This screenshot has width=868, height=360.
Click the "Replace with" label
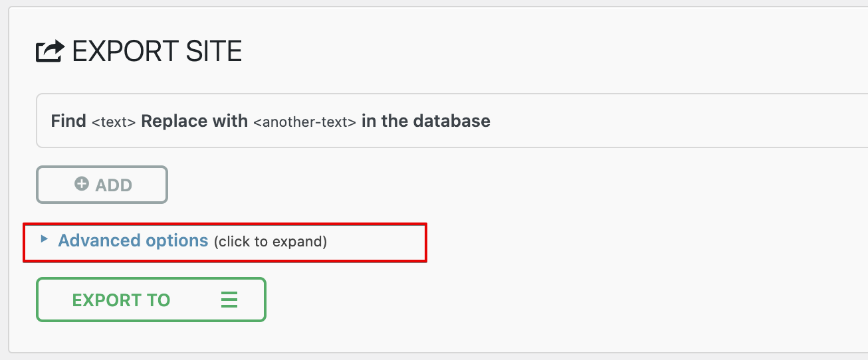pos(194,121)
